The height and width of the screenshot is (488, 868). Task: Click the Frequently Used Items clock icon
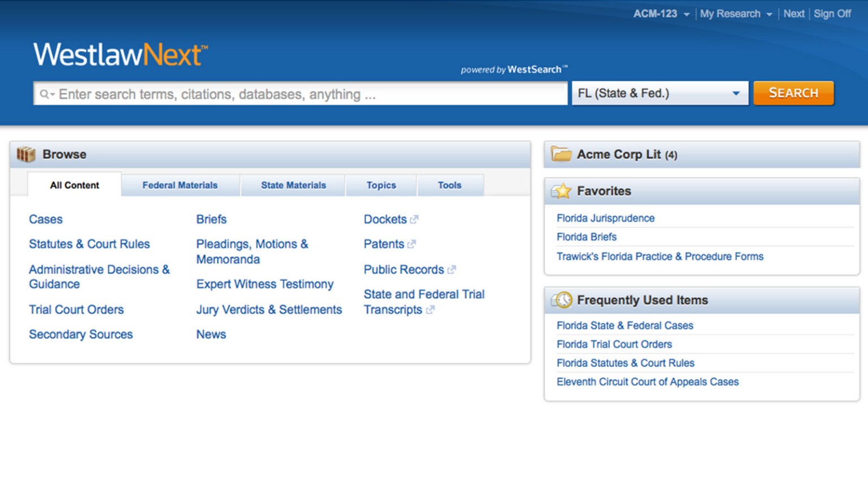click(x=562, y=300)
